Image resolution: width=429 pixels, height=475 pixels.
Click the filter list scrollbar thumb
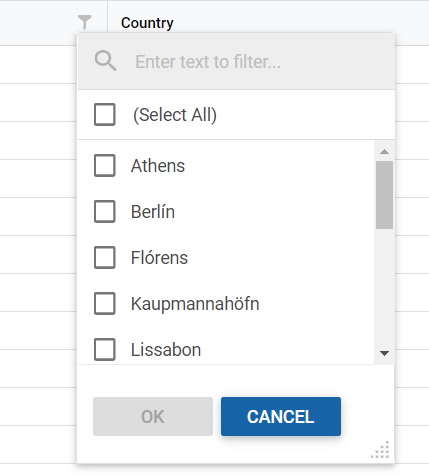coord(384,195)
